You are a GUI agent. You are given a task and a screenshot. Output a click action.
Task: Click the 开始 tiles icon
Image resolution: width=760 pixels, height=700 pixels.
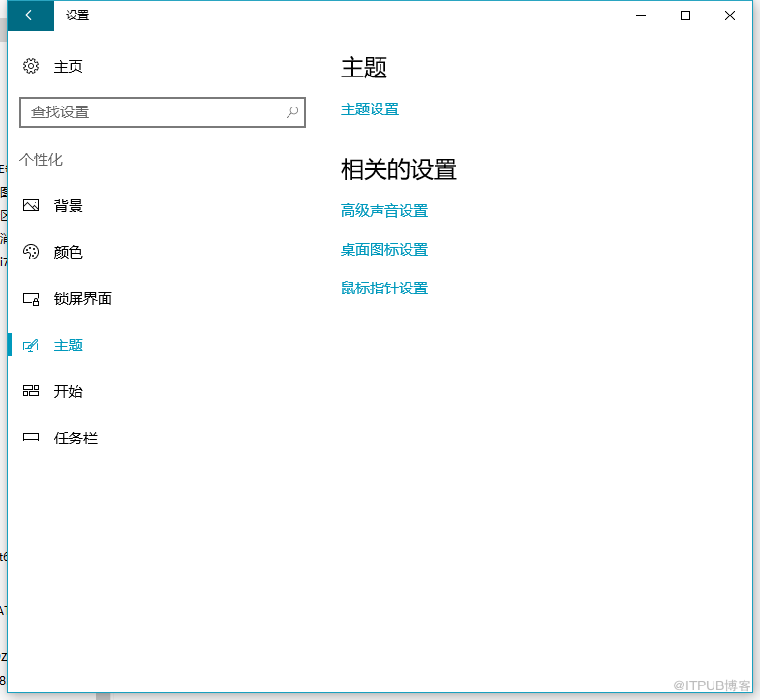(31, 392)
